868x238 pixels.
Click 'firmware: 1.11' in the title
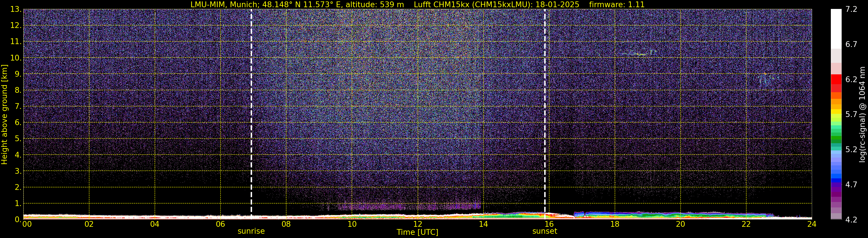tap(617, 5)
